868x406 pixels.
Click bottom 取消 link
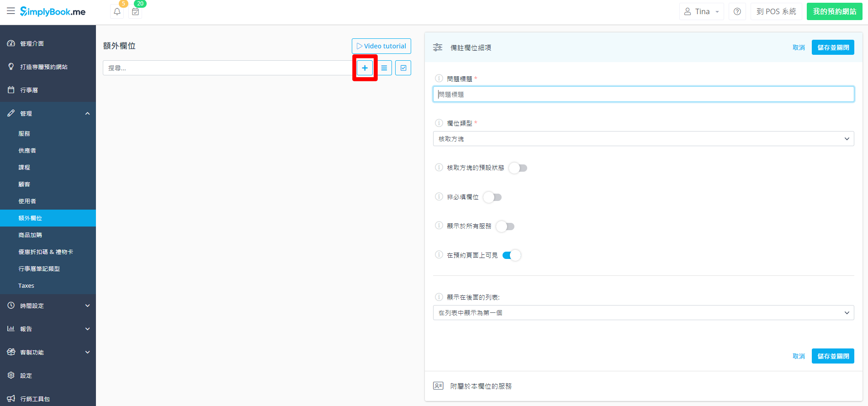pos(799,356)
